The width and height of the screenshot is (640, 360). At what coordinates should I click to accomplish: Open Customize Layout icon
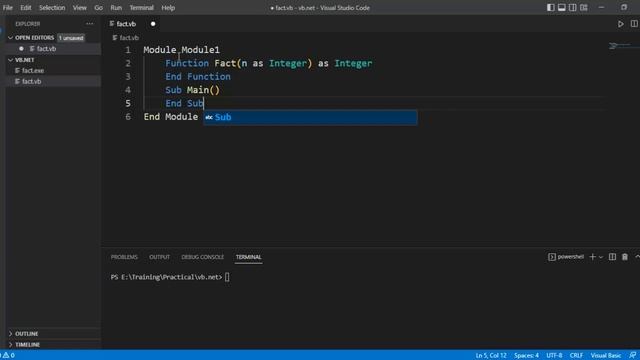(x=584, y=7)
